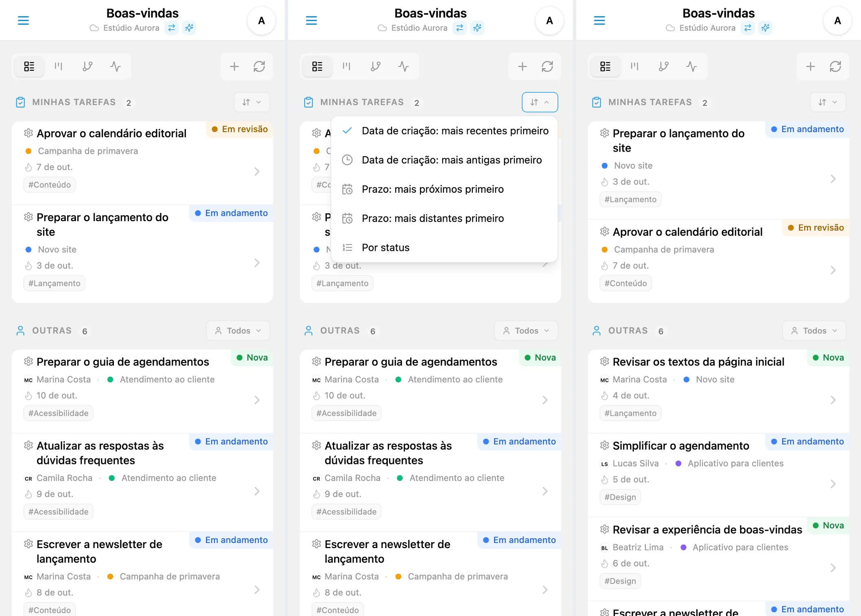Click orange dot beside 'Campanha de primavera' in right panel My Tasks
This screenshot has width=861, height=616.
pos(604,250)
